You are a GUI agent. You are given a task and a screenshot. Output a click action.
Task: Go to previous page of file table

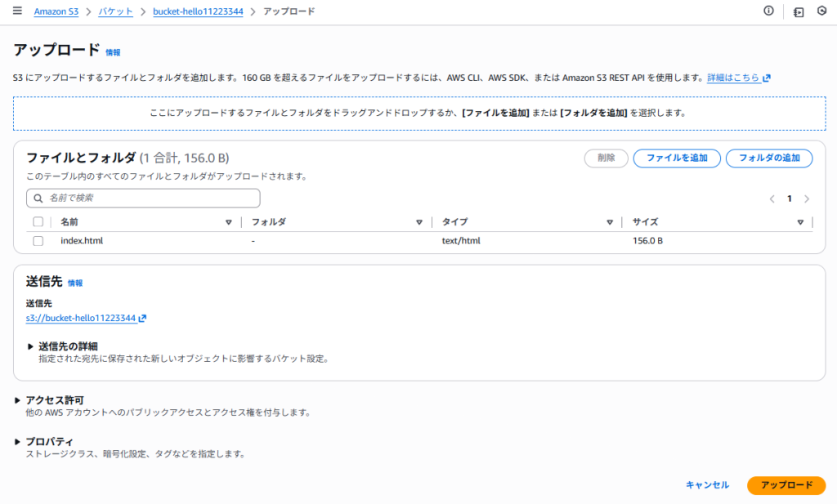click(772, 198)
